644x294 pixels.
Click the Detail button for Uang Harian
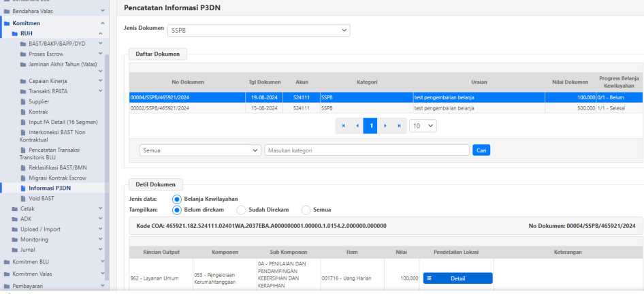tap(457, 278)
